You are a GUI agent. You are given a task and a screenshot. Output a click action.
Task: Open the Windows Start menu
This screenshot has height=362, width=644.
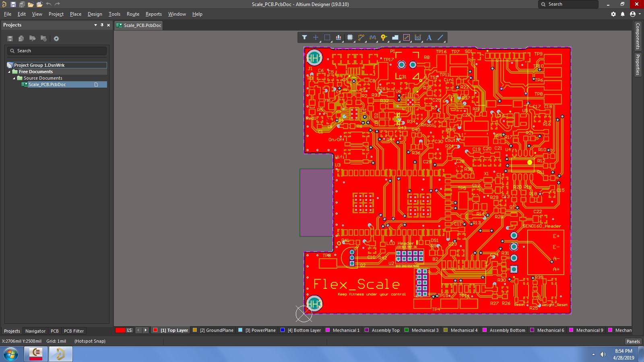point(11,354)
